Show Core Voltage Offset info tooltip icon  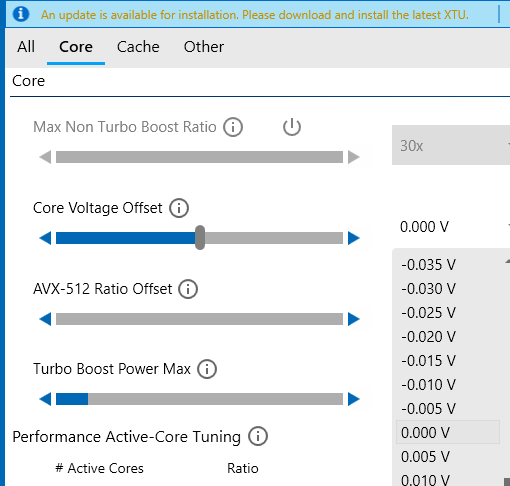point(179,208)
